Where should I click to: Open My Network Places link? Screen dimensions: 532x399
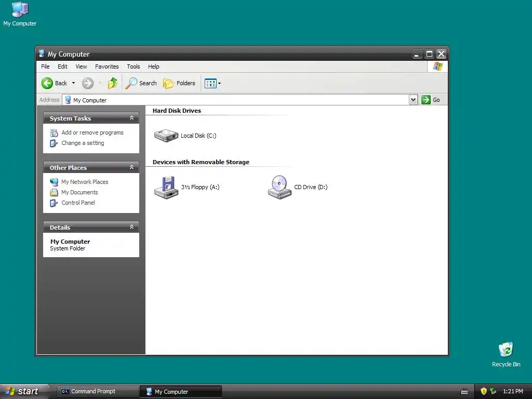point(85,182)
